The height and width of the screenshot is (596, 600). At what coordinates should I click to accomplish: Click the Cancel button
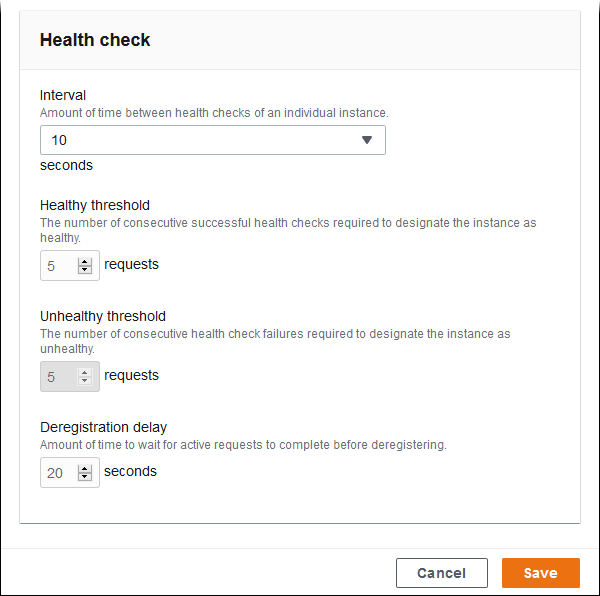click(441, 573)
